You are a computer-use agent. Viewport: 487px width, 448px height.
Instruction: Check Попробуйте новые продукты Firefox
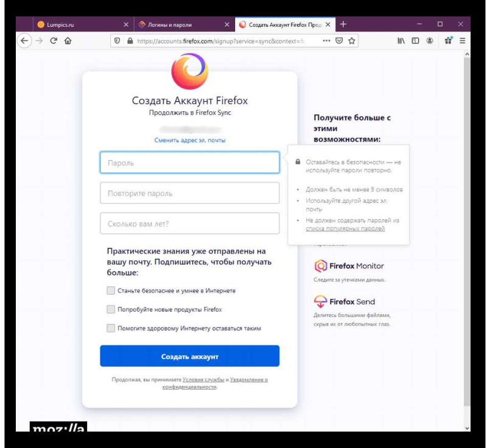click(111, 309)
